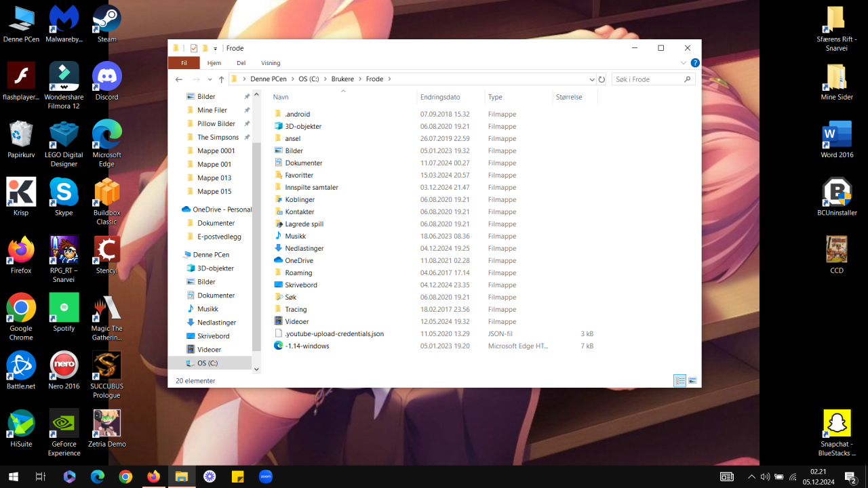Screen dimensions: 868x488
Task: Open the address bar history dropdown
Action: point(591,79)
